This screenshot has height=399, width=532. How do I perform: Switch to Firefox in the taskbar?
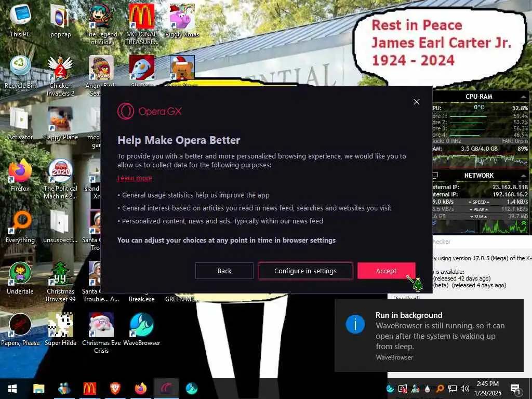140,389
